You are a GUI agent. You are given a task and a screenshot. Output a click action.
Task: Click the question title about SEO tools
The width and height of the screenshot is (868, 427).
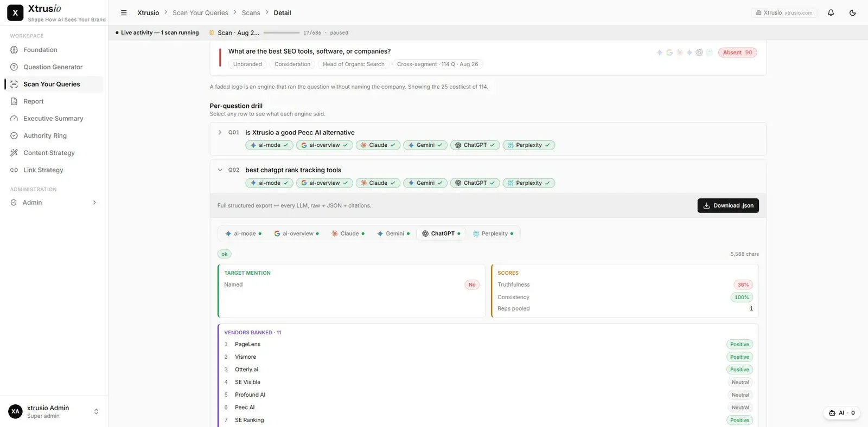point(309,51)
